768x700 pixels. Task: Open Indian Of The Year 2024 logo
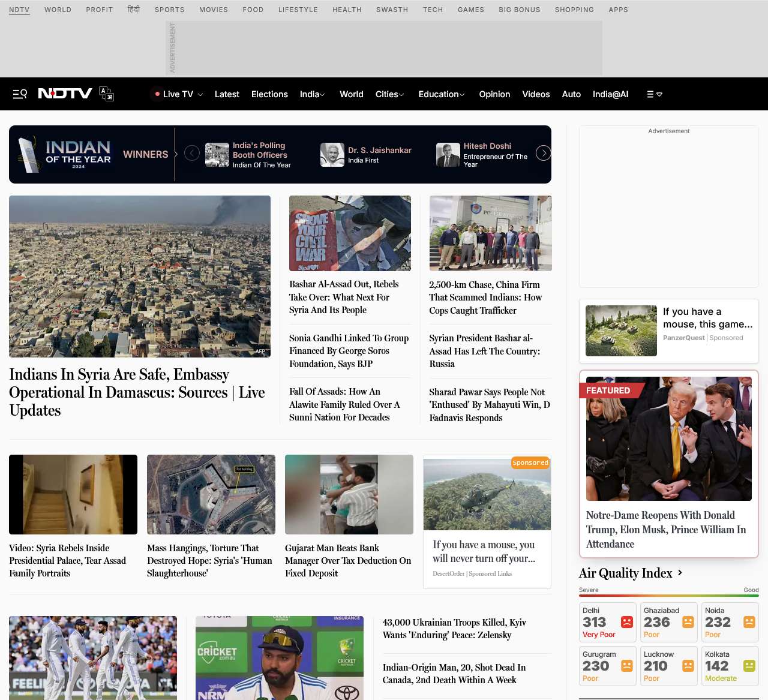[x=65, y=154]
